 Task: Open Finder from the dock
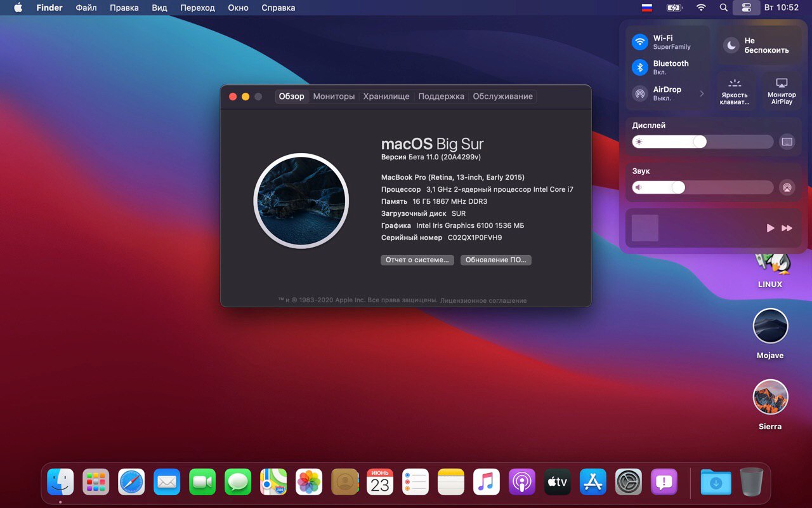(60, 483)
